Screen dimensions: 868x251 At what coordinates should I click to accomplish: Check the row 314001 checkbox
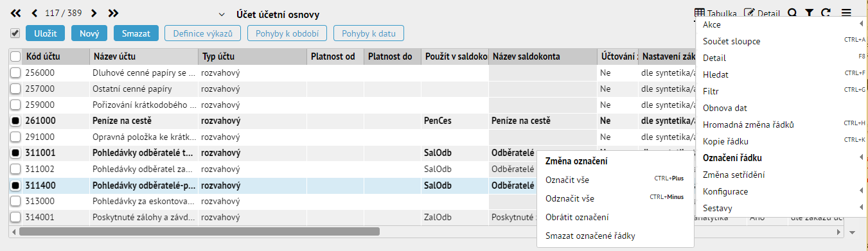click(x=16, y=218)
